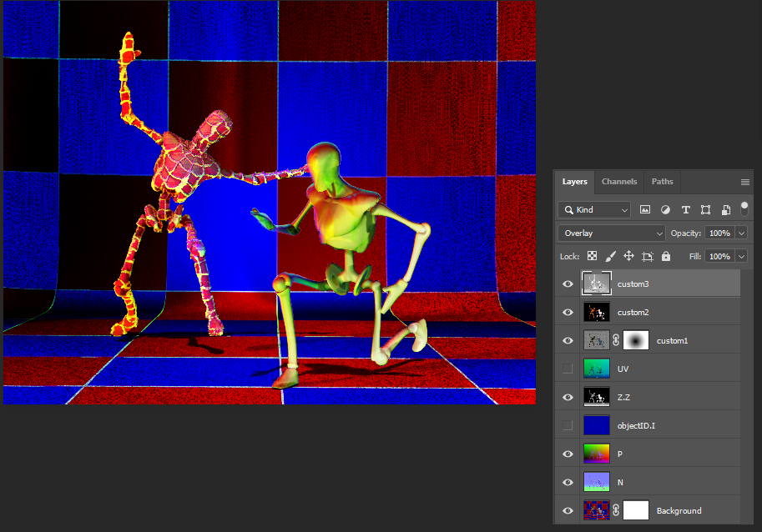Open the Layers panel flyout menu
This screenshot has width=762, height=532.
tap(744, 182)
